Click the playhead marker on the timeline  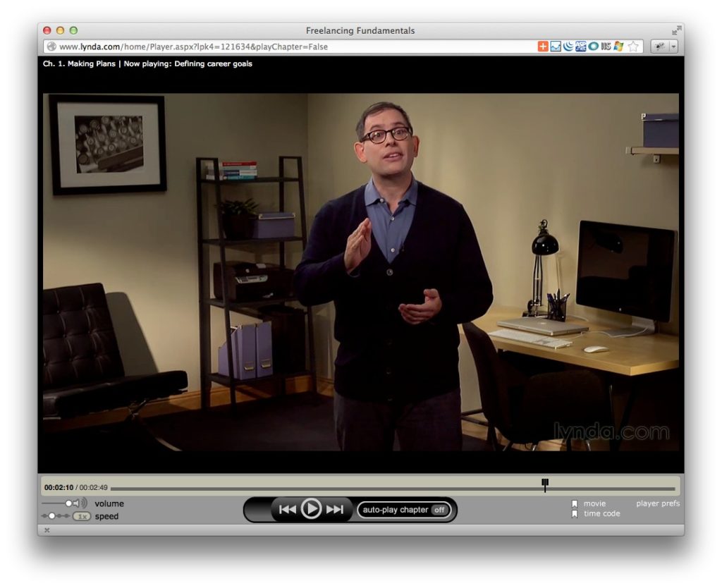click(545, 485)
